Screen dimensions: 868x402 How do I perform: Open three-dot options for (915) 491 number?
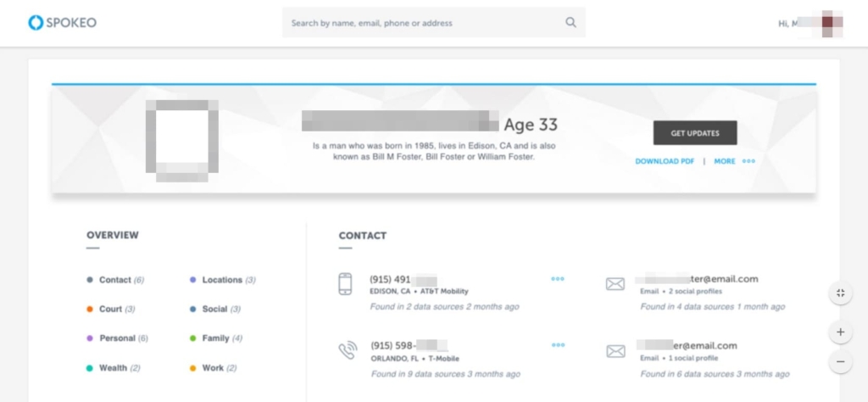[x=558, y=279]
